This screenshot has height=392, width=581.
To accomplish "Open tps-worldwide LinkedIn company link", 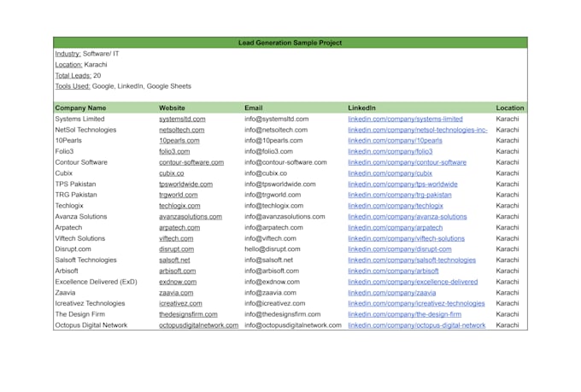I will (402, 184).
